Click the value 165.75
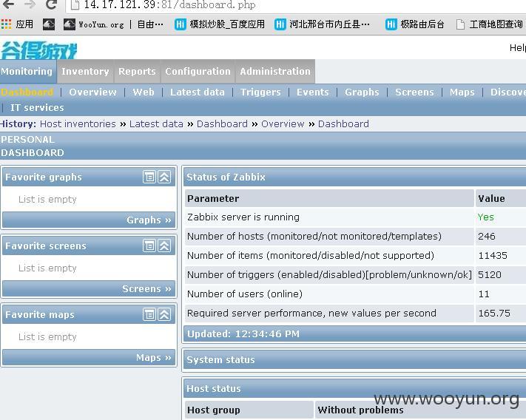This screenshot has width=526, height=420. click(494, 313)
